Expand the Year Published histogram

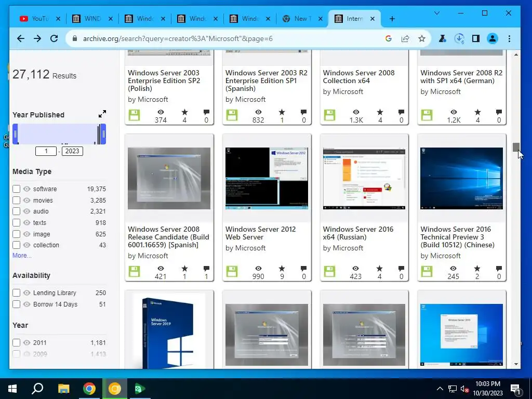click(x=102, y=114)
